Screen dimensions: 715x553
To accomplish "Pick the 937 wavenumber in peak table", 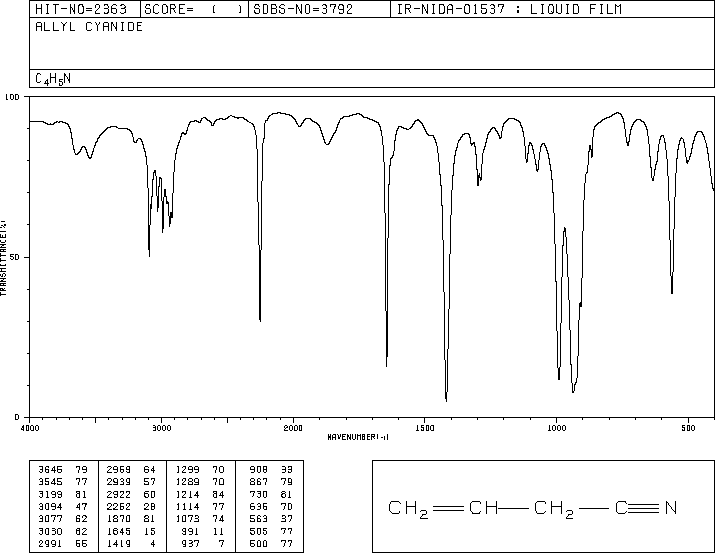I will tap(191, 544).
